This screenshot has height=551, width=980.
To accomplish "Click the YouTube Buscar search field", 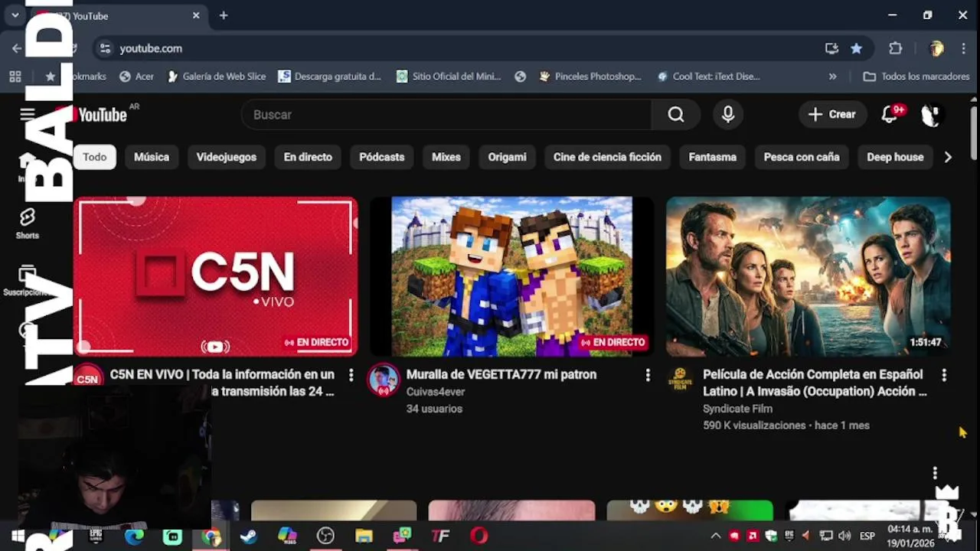I will pyautogui.click(x=446, y=115).
